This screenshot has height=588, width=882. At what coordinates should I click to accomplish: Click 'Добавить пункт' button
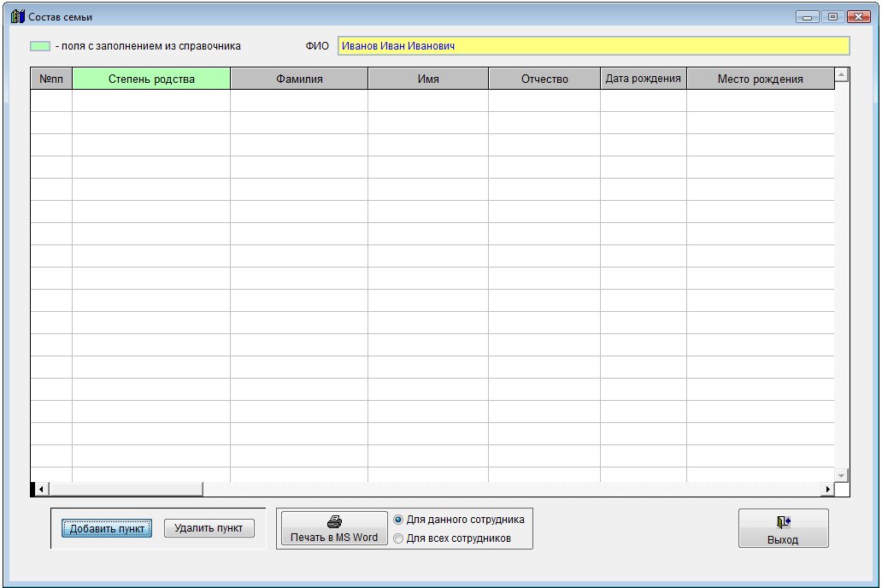click(107, 528)
